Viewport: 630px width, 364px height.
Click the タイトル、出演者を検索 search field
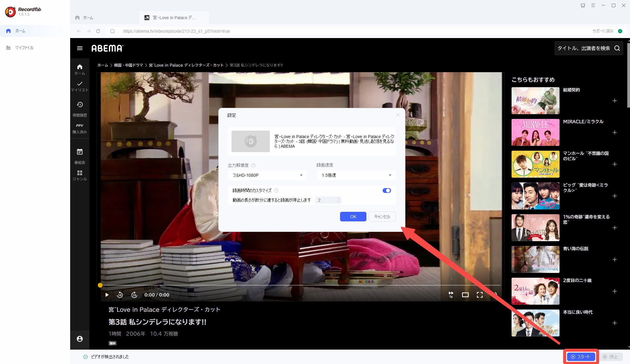point(583,48)
